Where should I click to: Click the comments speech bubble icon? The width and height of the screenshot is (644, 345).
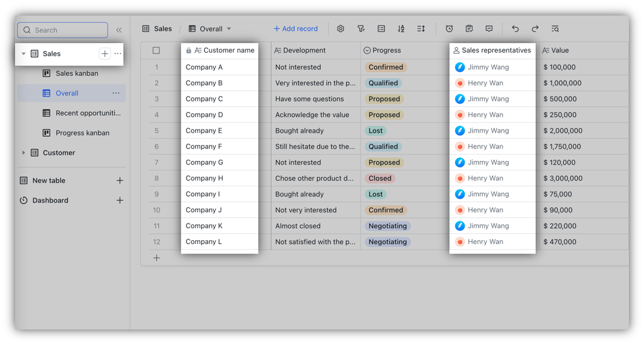coord(489,29)
